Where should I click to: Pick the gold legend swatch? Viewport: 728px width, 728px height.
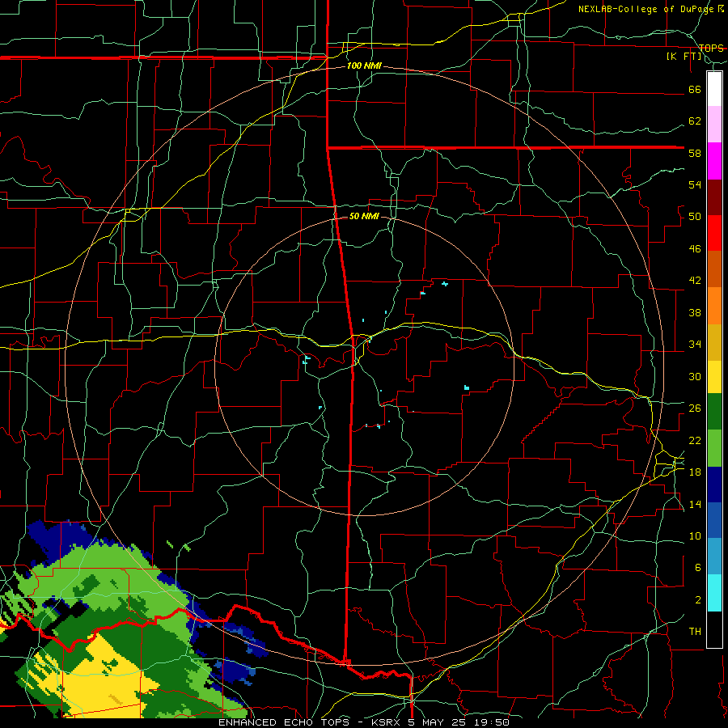[714, 342]
